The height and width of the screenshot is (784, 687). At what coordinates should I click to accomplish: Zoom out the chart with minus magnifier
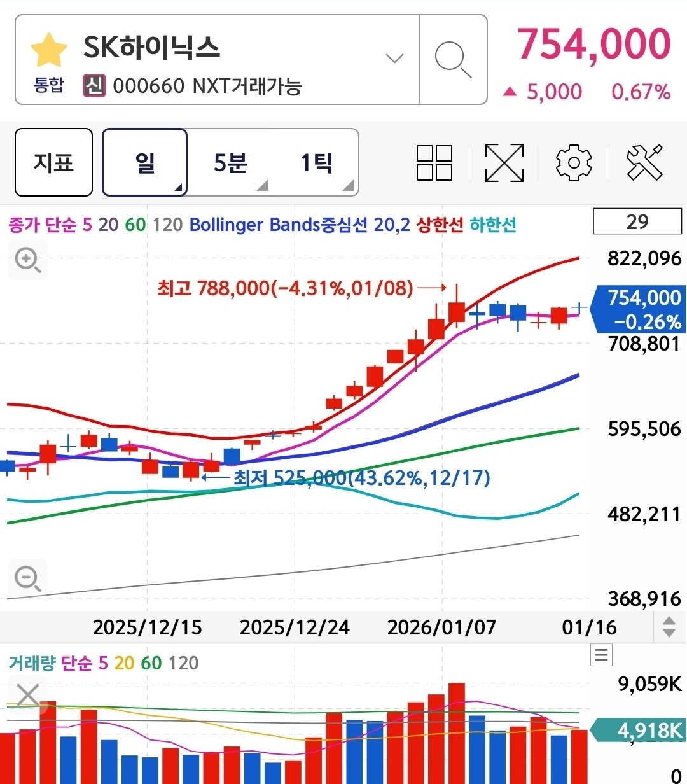click(28, 579)
